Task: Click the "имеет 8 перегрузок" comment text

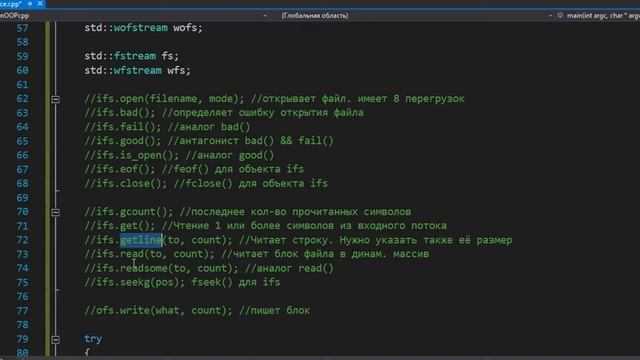Action: click(411, 99)
